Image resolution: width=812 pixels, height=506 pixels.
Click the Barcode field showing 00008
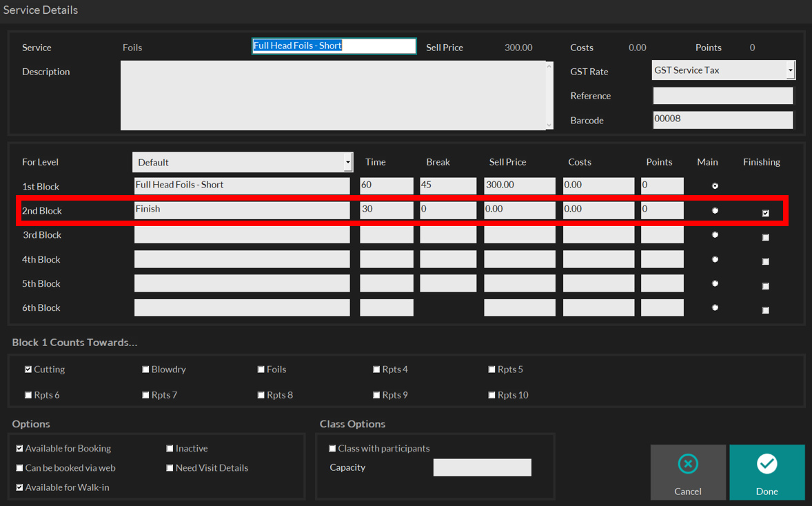click(722, 120)
